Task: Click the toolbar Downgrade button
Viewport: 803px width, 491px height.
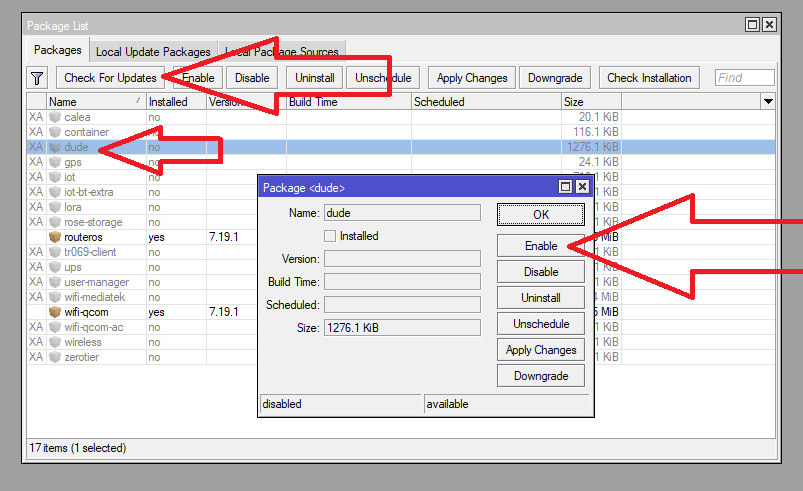Action: [x=555, y=78]
